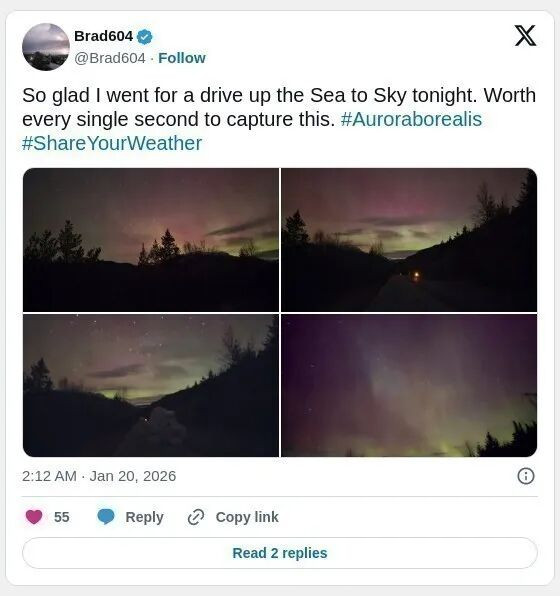The height and width of the screenshot is (596, 560).
Task: Follow the Brad604 account
Action: pyautogui.click(x=182, y=58)
